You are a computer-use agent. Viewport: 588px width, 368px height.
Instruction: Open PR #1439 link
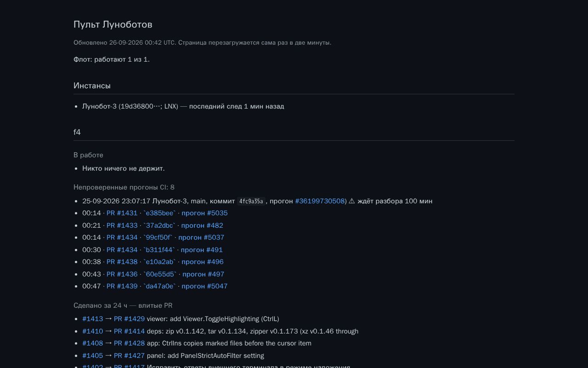(122, 286)
